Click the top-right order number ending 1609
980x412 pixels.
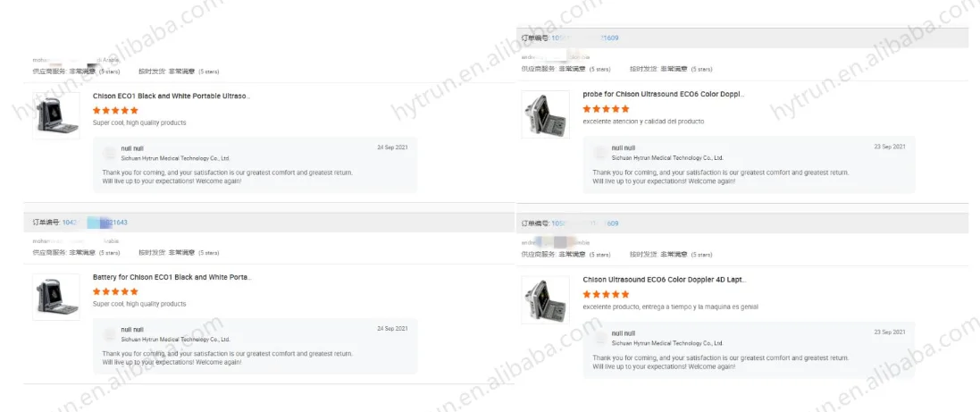pyautogui.click(x=585, y=38)
